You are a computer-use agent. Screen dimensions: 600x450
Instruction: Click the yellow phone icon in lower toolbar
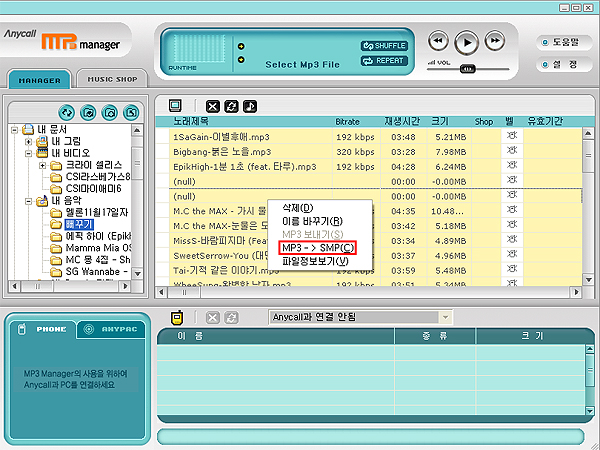(177, 318)
